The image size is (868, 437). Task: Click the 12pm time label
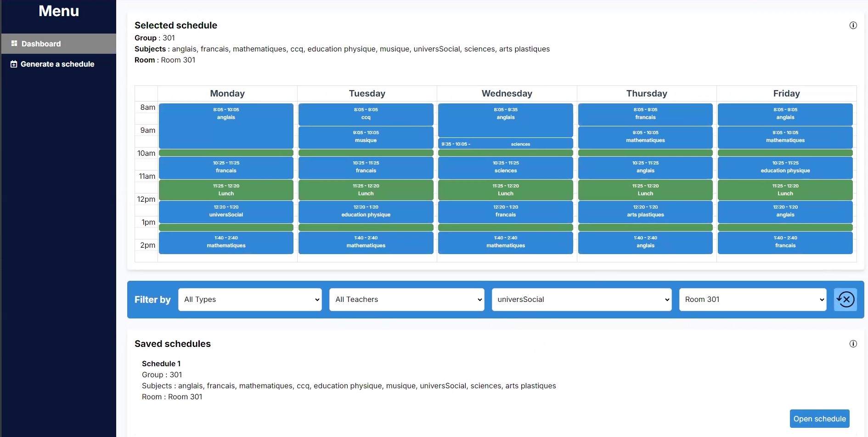(x=146, y=199)
